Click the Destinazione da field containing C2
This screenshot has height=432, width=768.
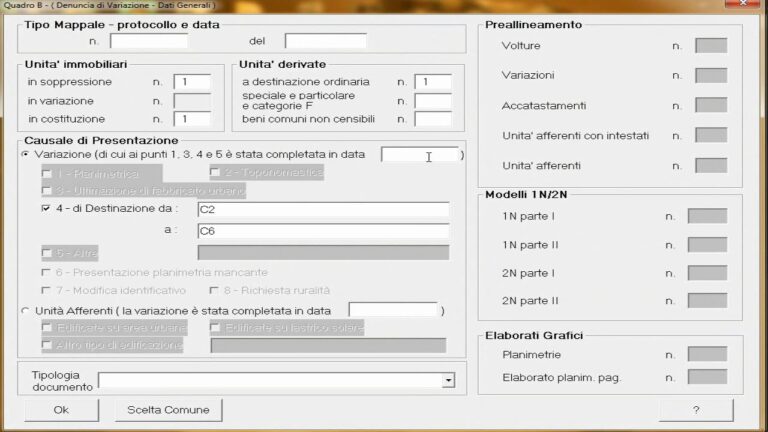(x=323, y=210)
